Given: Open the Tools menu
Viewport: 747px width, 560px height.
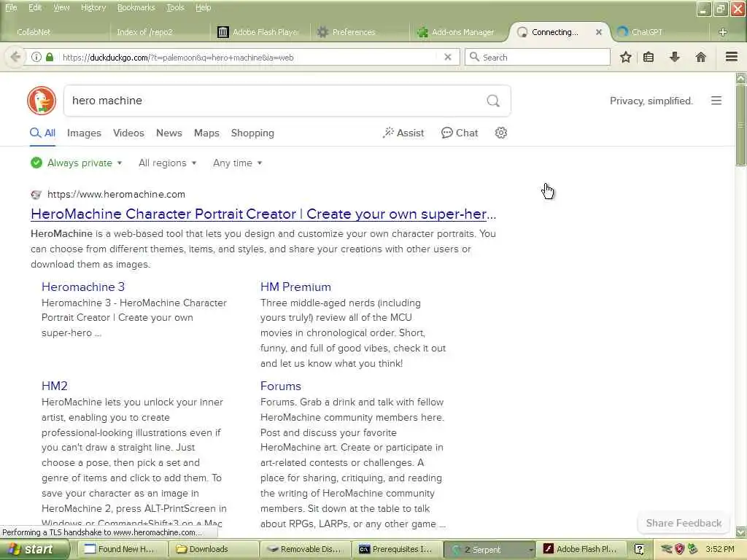Looking at the screenshot, I should pos(175,7).
